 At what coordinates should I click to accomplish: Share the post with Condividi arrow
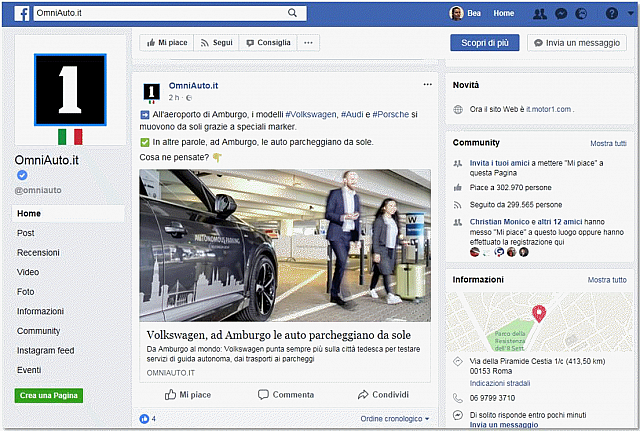click(x=383, y=395)
